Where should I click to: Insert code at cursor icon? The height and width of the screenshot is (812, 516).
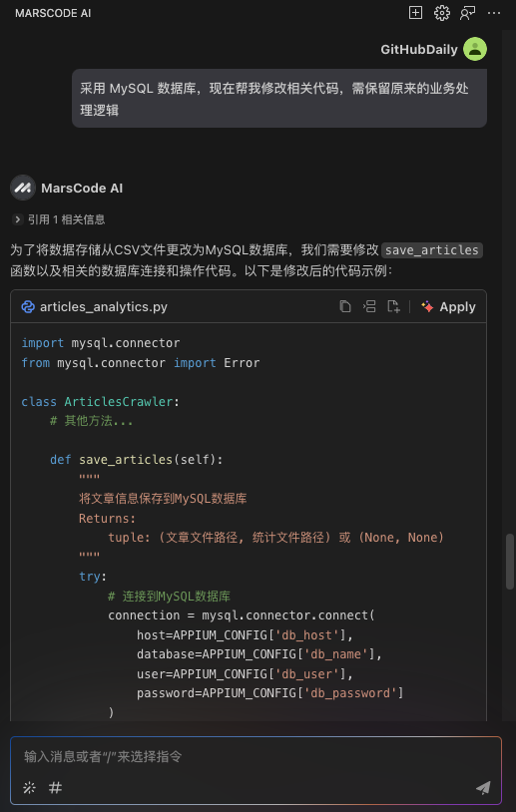(369, 306)
